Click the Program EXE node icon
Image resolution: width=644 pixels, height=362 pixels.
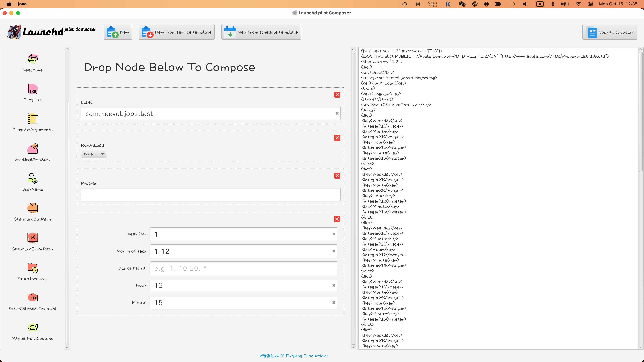33,89
